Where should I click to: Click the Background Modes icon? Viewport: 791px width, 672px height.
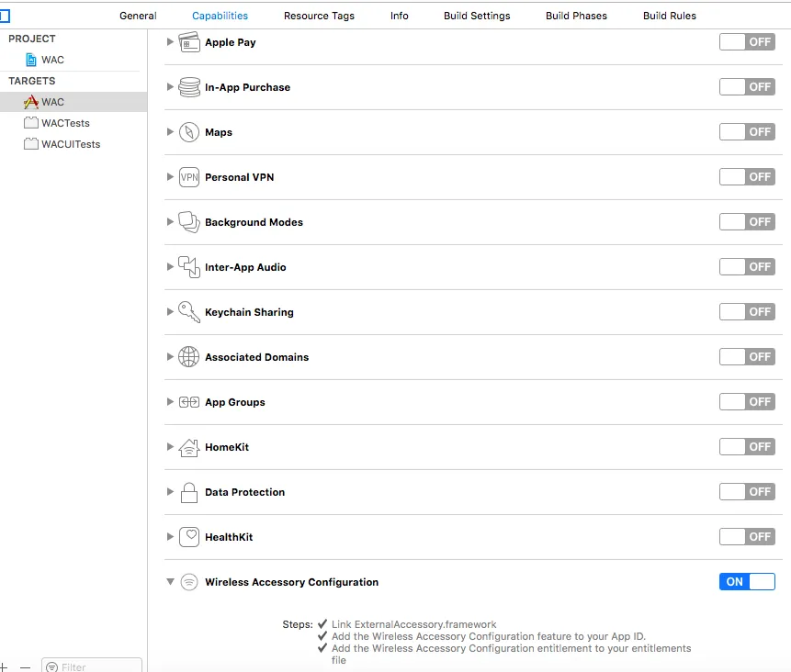[189, 222]
